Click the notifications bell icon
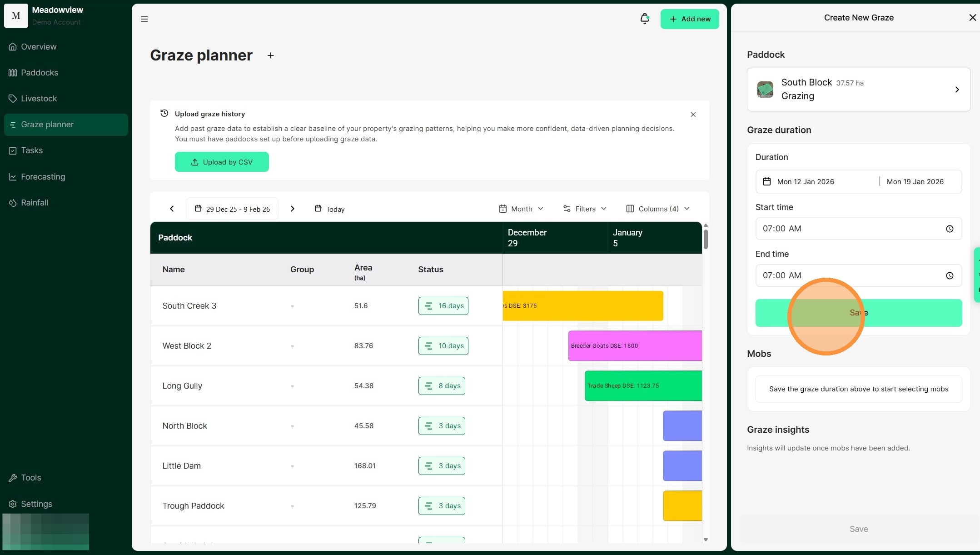The width and height of the screenshot is (980, 555). 644,19
